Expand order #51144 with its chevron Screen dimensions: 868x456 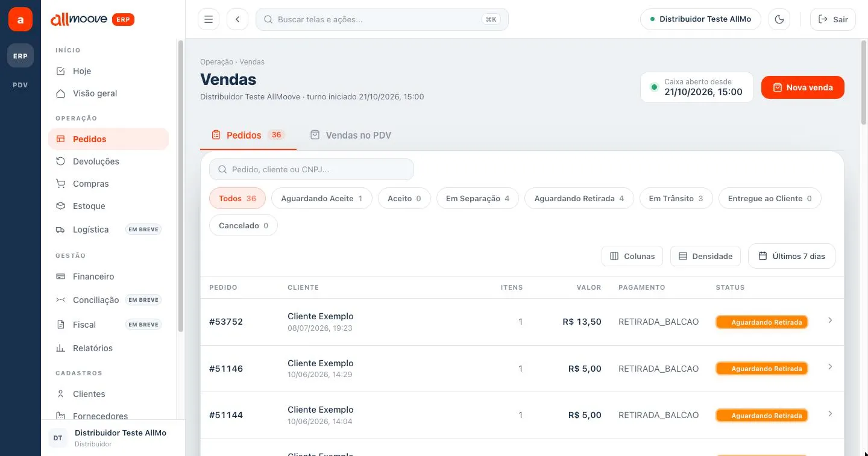(x=830, y=414)
